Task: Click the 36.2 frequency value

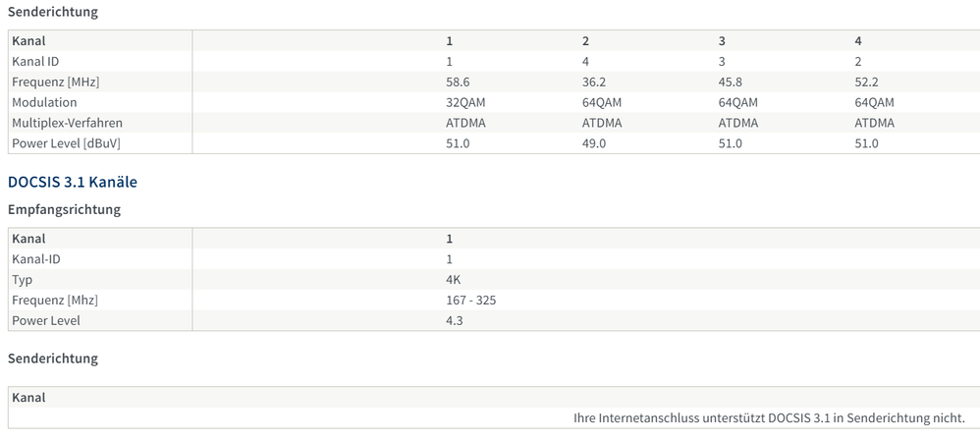Action: point(593,82)
